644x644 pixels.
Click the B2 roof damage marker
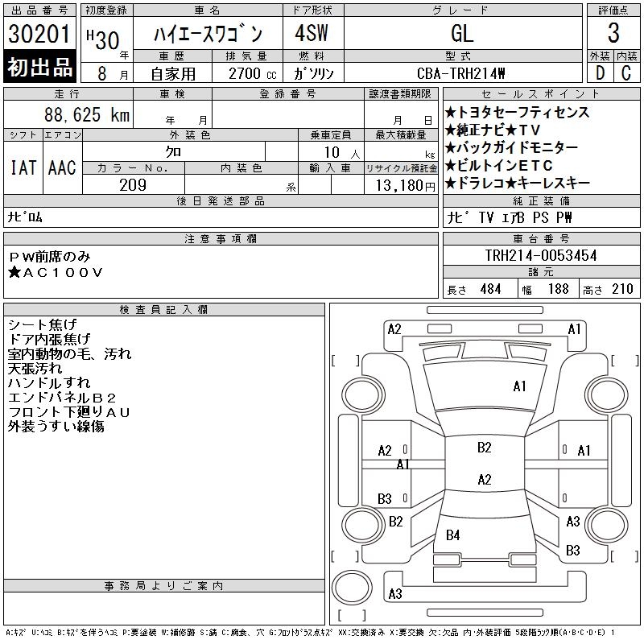(x=485, y=448)
